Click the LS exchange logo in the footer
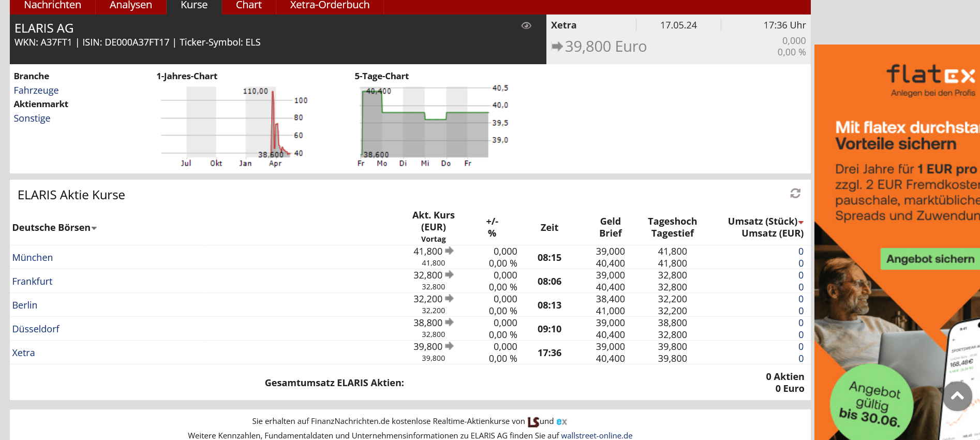Screen dimensions: 980x440 533,422
